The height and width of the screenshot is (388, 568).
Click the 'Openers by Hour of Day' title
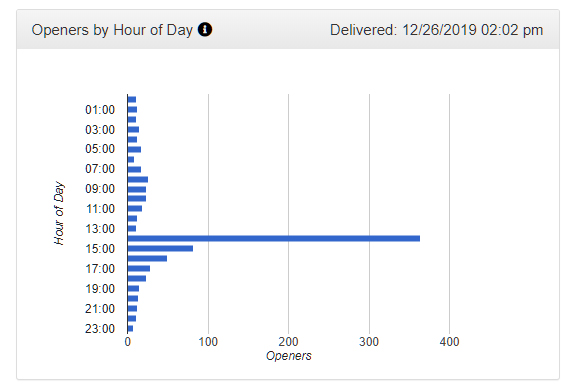[x=112, y=30]
